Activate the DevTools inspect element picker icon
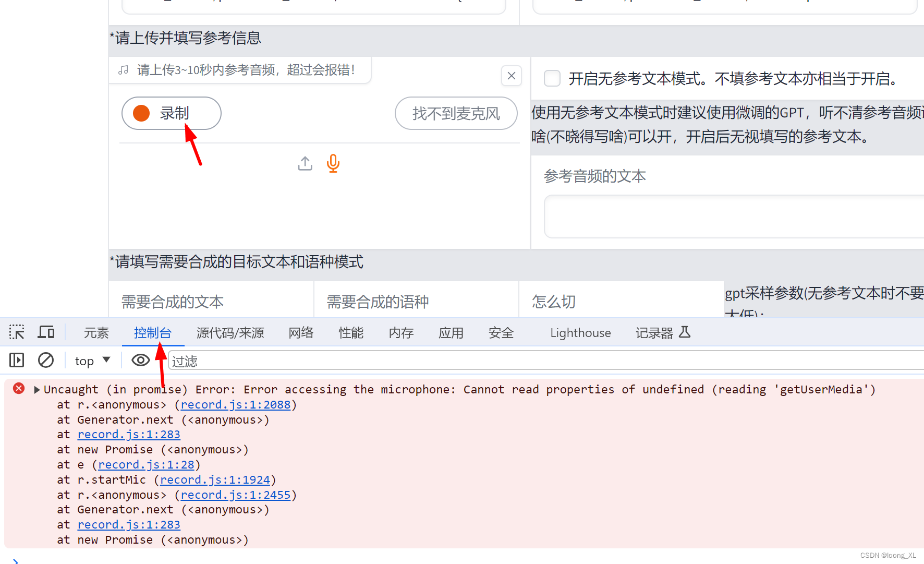This screenshot has width=924, height=564. tap(17, 332)
